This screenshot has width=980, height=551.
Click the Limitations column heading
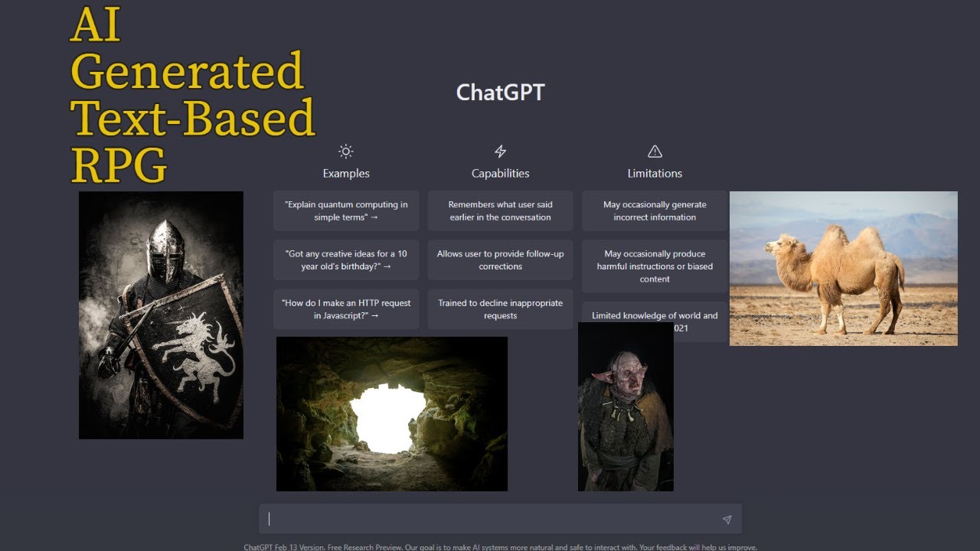(x=655, y=174)
